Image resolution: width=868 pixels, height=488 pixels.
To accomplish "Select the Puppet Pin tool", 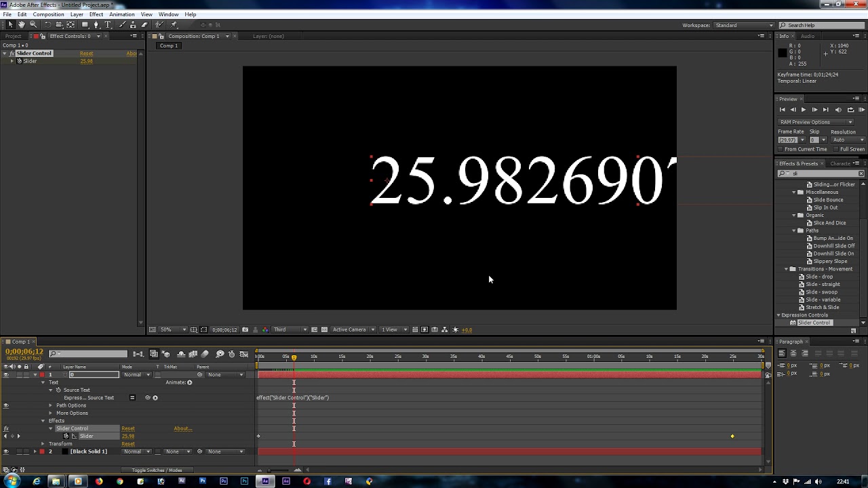I will point(174,24).
